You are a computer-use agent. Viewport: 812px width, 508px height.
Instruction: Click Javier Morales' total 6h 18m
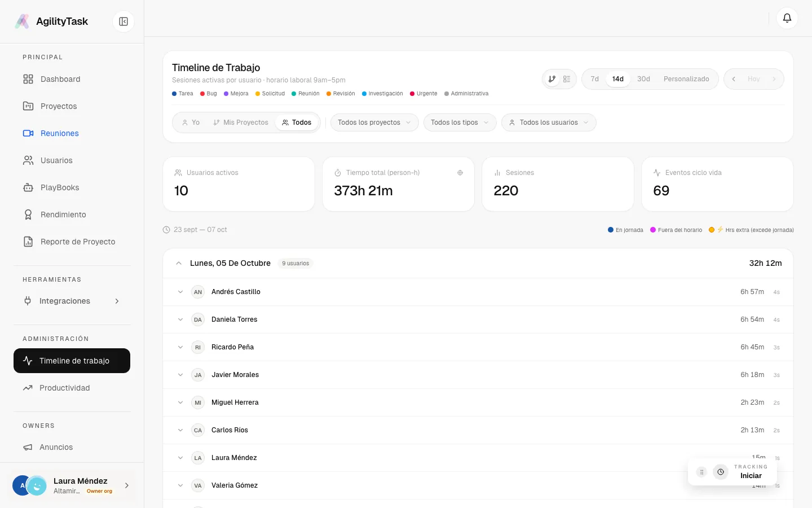coord(752,375)
